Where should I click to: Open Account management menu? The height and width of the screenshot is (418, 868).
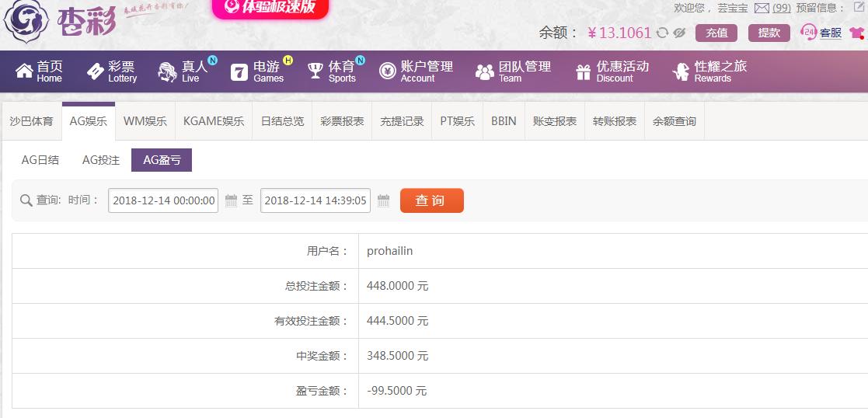(417, 71)
